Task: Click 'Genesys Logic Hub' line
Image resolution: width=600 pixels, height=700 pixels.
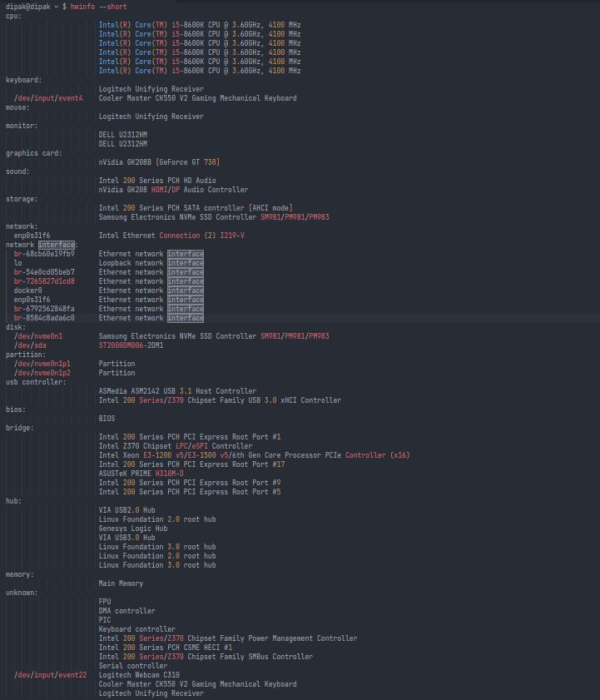Action: [x=133, y=529]
